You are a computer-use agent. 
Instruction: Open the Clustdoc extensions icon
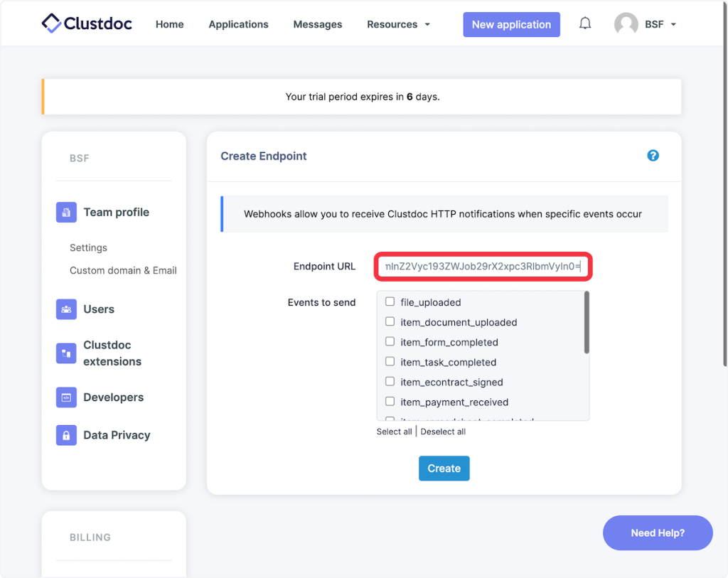66,353
